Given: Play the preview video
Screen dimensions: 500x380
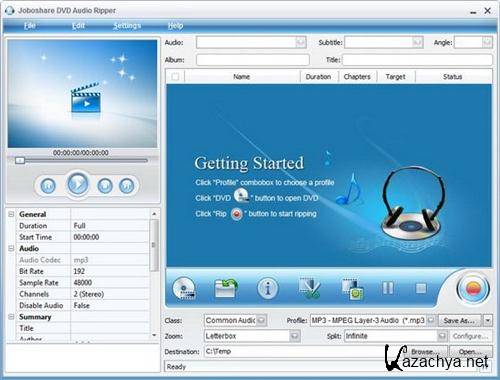Looking at the screenshot, I should (x=77, y=184).
